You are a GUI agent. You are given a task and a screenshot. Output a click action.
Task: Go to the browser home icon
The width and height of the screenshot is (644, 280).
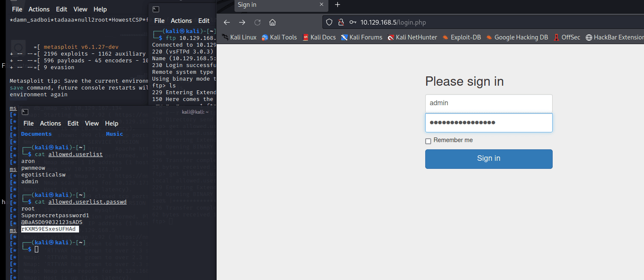[x=273, y=22]
